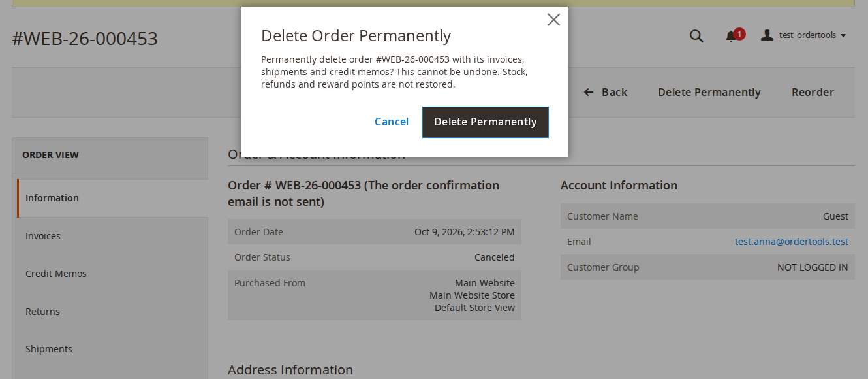
Task: Click the Customer Group label
Action: click(x=603, y=267)
